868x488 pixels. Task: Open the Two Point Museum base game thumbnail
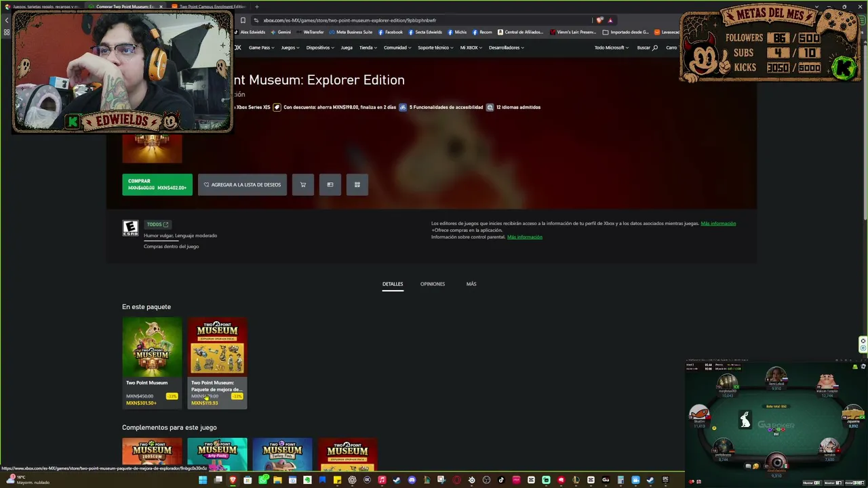(x=152, y=347)
